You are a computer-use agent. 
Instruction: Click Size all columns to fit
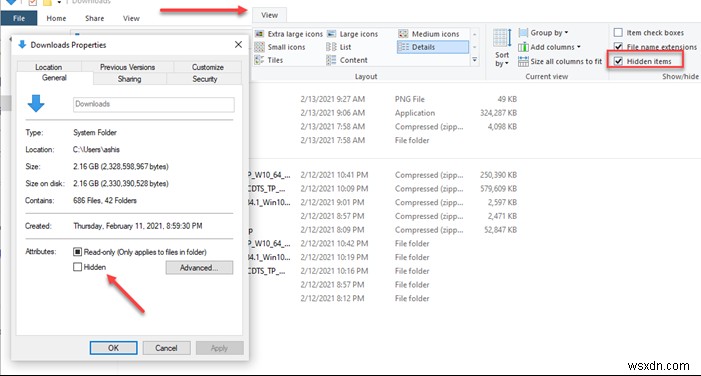(x=560, y=61)
